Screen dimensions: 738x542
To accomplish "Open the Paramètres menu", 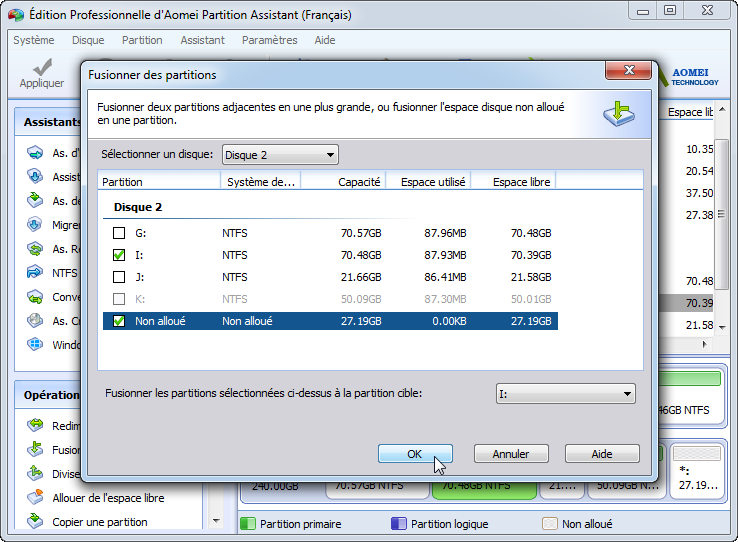I will pos(270,40).
